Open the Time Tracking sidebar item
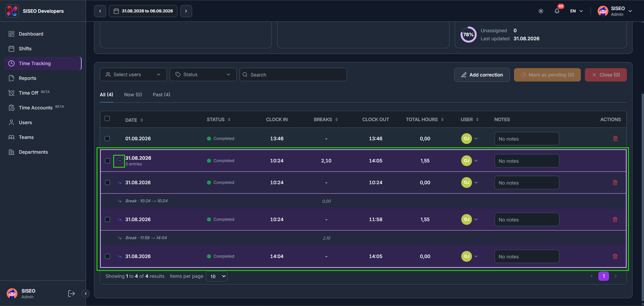The height and width of the screenshot is (306, 644). 43,63
